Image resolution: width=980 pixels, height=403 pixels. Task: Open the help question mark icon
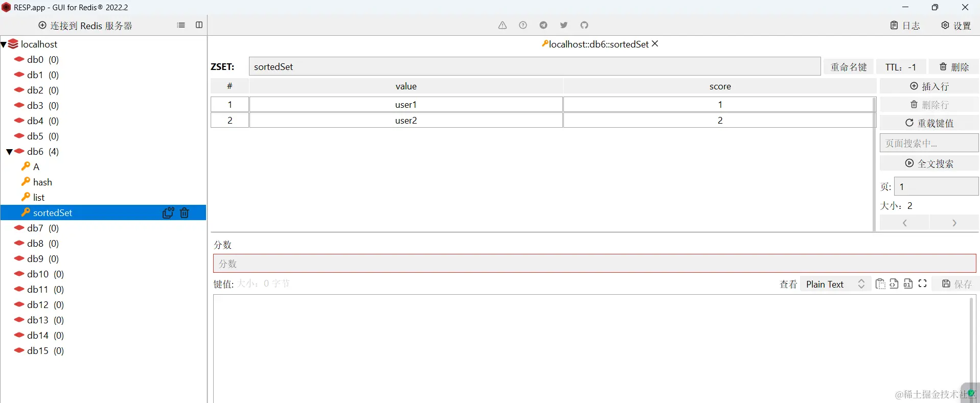(x=523, y=25)
